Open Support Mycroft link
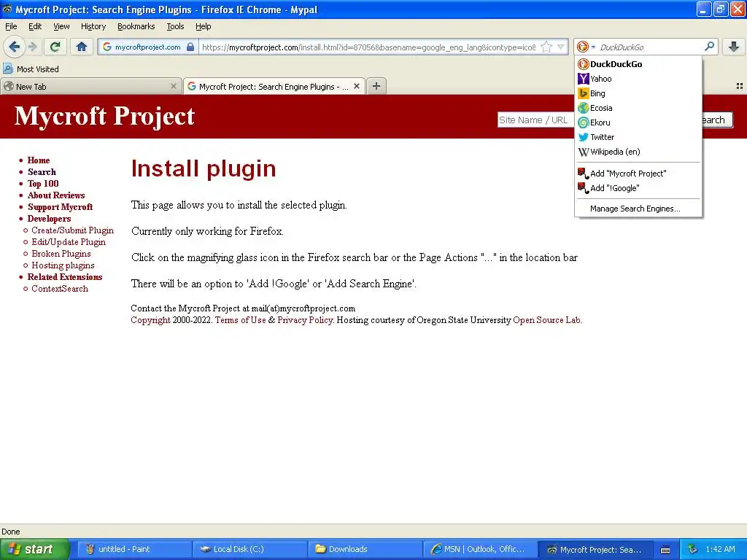 click(60, 206)
